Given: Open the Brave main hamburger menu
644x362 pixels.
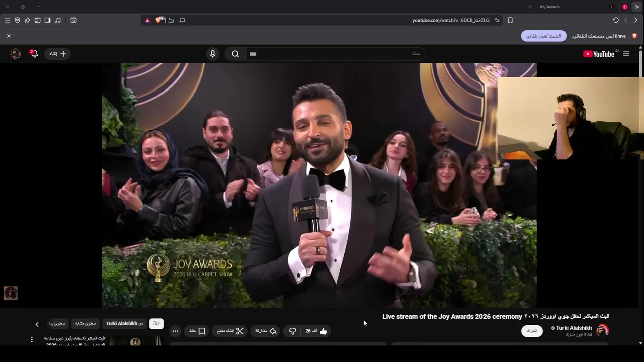Looking at the screenshot, I should click(7, 20).
